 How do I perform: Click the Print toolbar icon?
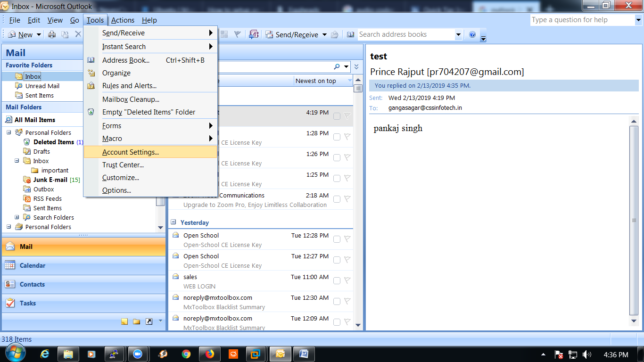pos(52,34)
